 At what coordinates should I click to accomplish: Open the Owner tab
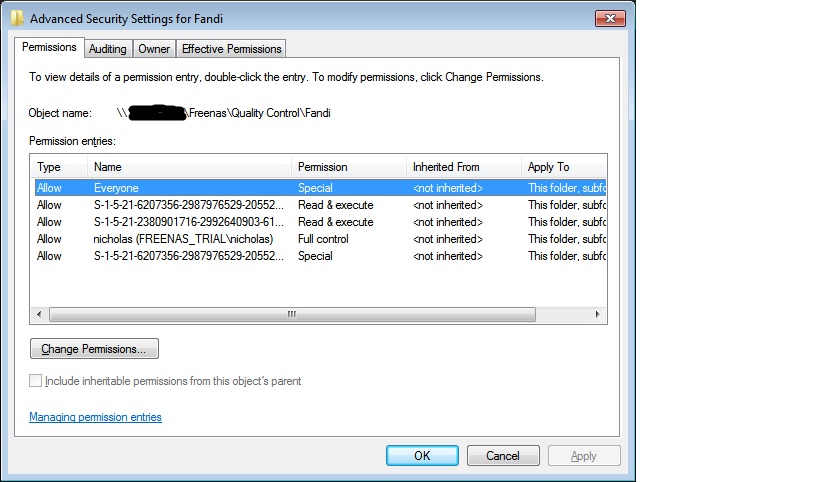154,49
